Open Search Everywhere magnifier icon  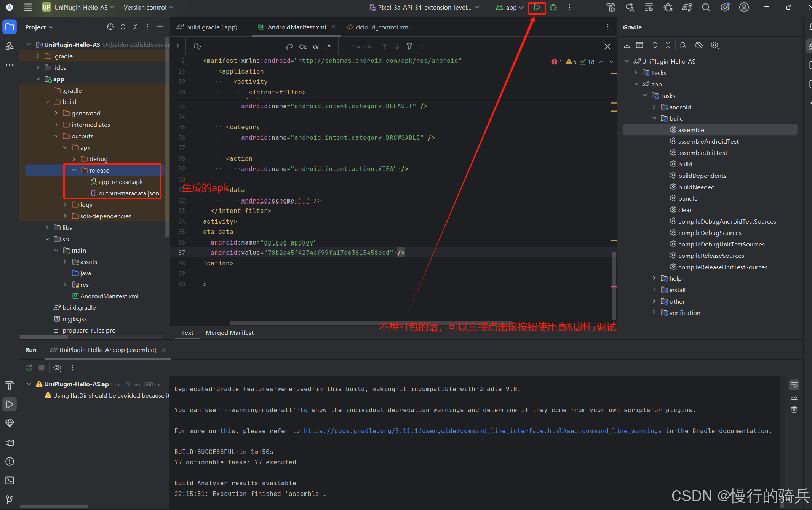tap(706, 8)
